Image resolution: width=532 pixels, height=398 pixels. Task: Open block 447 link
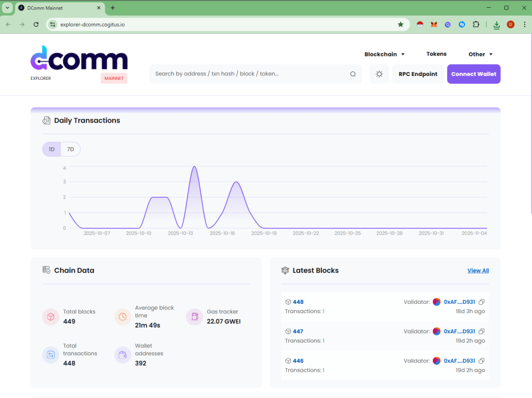[x=298, y=331]
